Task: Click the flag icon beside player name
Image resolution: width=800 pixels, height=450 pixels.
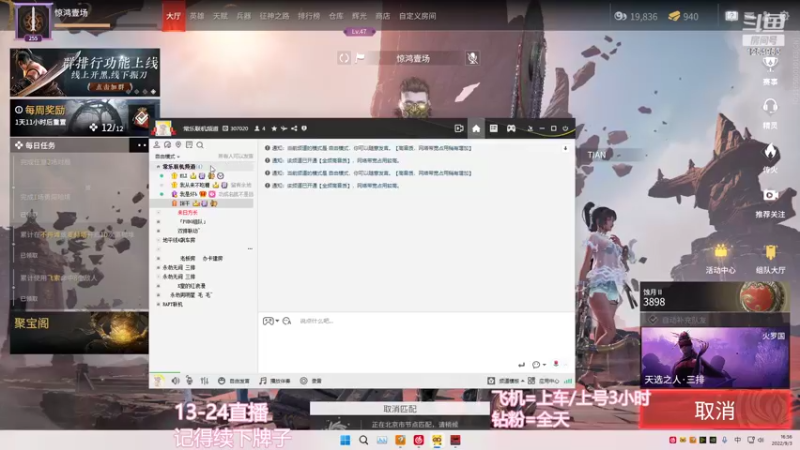Action: (x=360, y=58)
